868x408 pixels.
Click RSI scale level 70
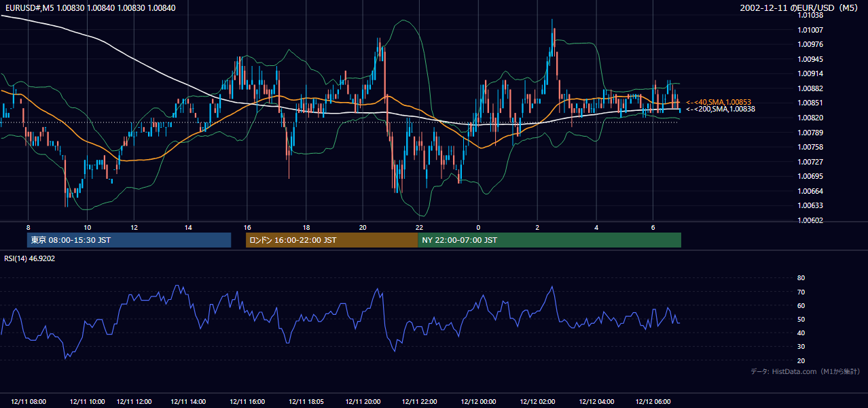point(801,292)
